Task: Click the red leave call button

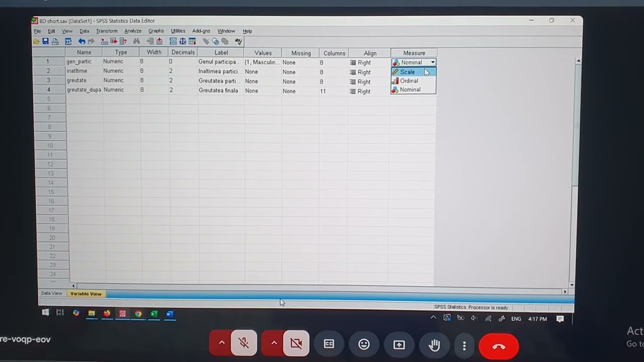Action: click(499, 346)
